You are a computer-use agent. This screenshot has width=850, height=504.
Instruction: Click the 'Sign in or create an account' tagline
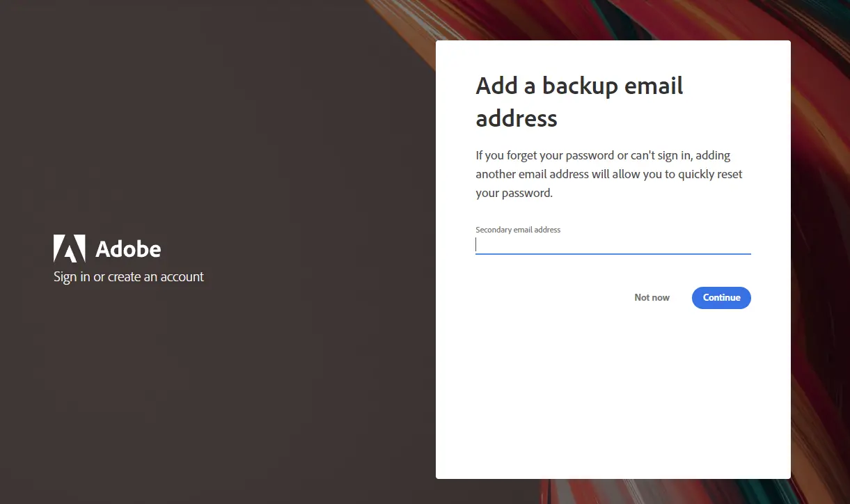click(129, 277)
